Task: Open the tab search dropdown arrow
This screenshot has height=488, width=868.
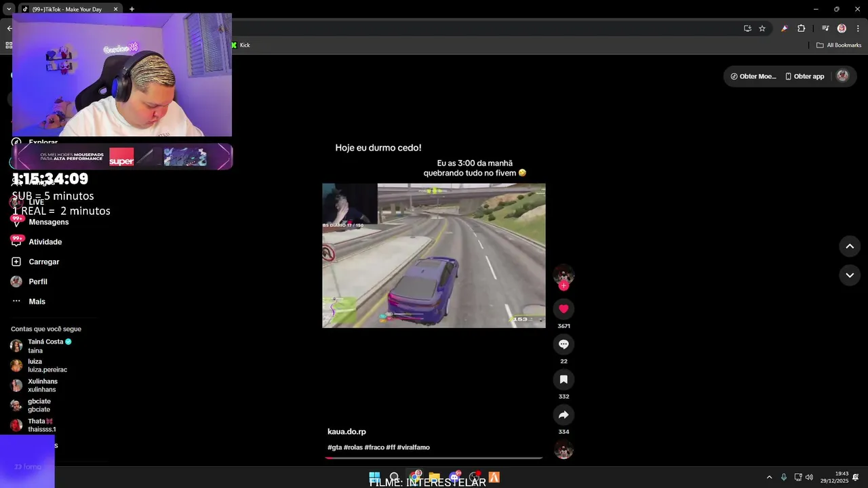Action: coord(8,9)
